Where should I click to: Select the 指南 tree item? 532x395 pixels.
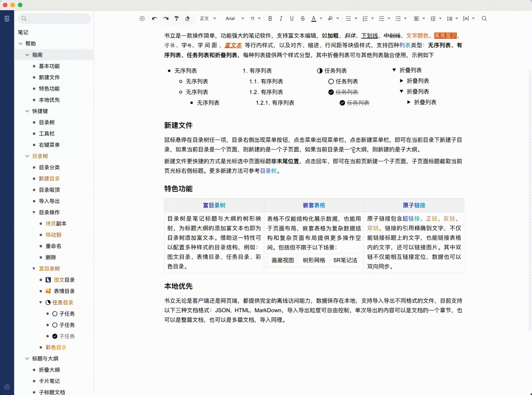tap(54, 55)
